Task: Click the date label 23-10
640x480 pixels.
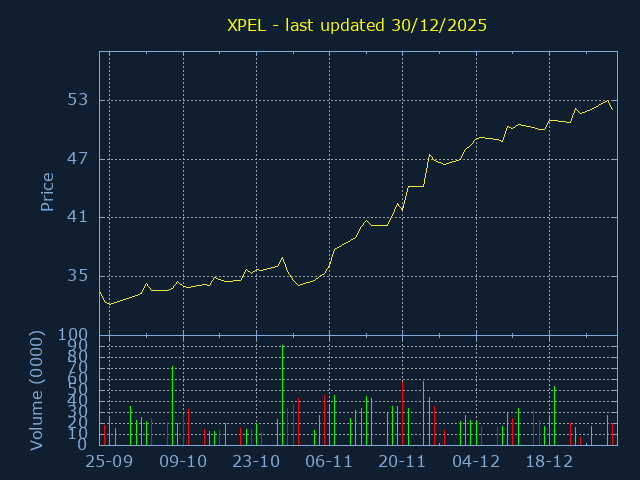Action: pyautogui.click(x=256, y=462)
